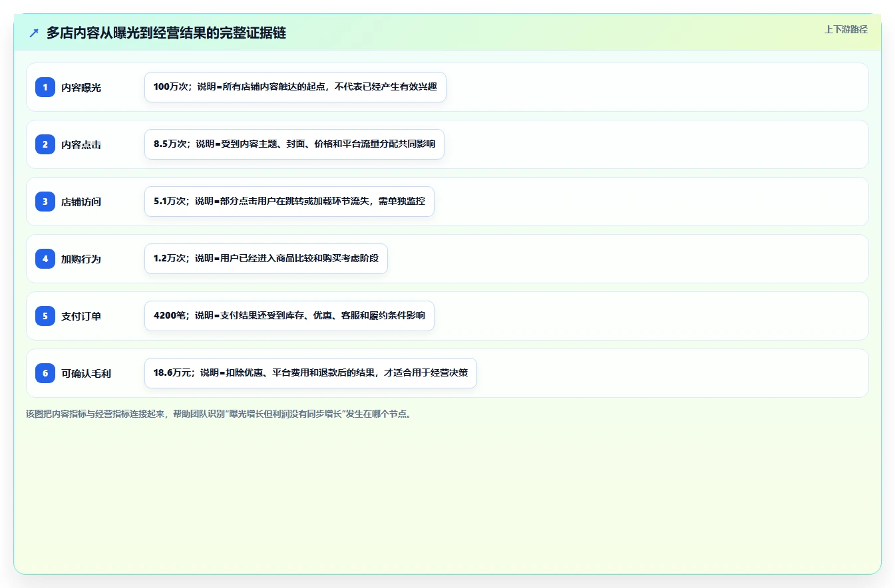Image resolution: width=895 pixels, height=588 pixels.
Task: Open the 8.5万次 click description box
Action: (x=294, y=144)
